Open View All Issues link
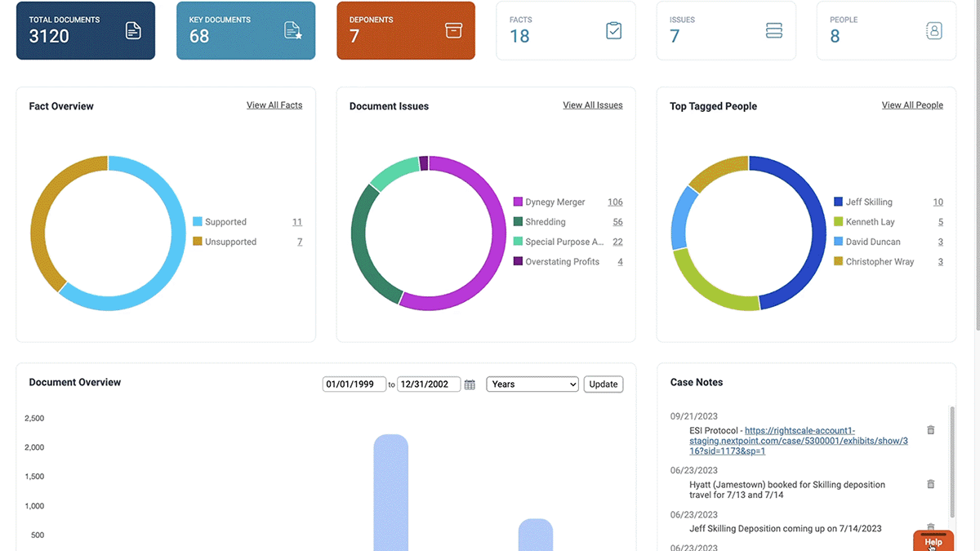 pyautogui.click(x=592, y=105)
